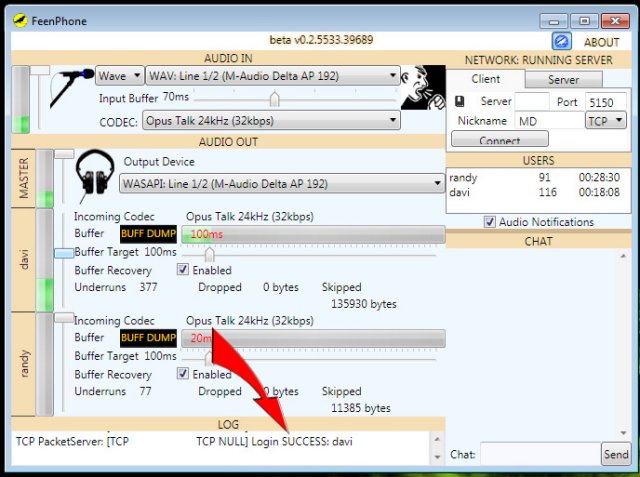Click the log scroll up arrow
640x477 pixels.
coord(437,439)
